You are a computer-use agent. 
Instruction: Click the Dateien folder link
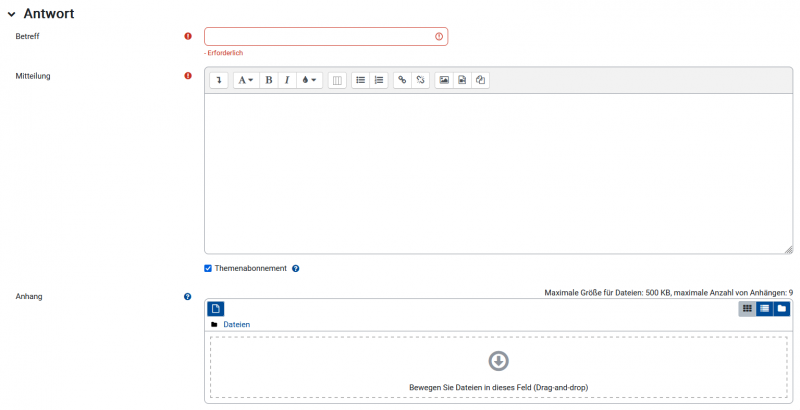[x=236, y=325]
